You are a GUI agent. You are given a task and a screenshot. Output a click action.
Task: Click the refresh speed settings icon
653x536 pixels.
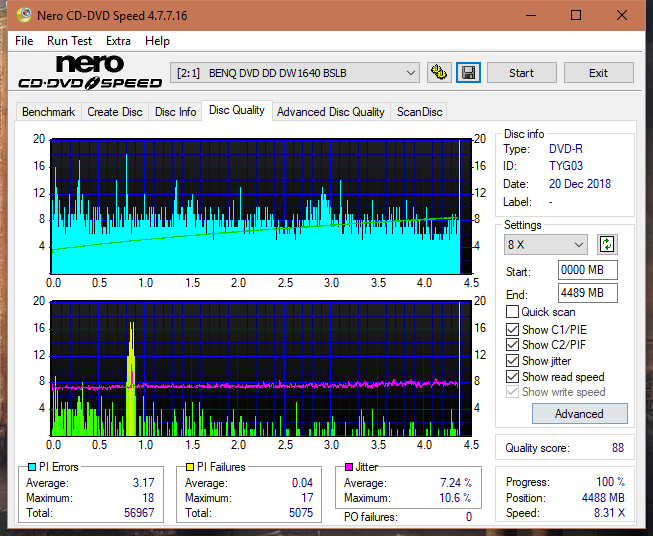pyautogui.click(x=607, y=244)
